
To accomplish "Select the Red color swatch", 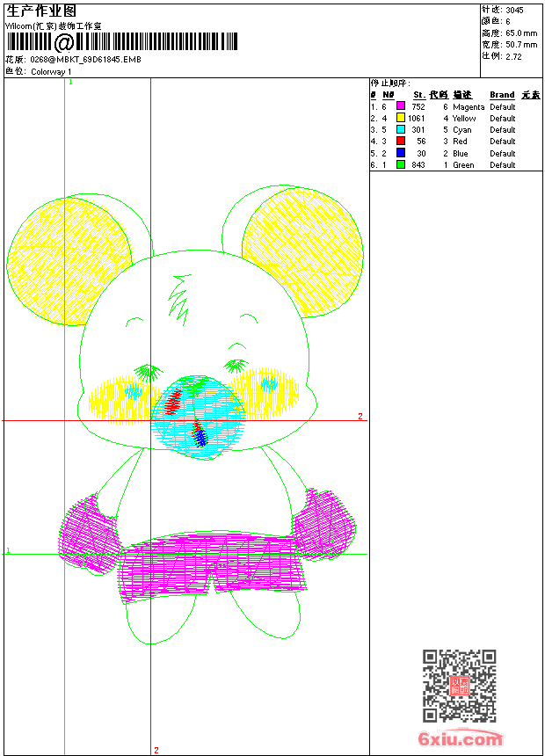I will pyautogui.click(x=400, y=141).
